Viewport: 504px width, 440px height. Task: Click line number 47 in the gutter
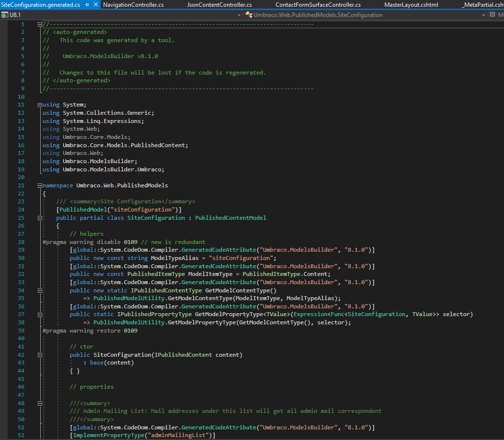[x=21, y=395]
